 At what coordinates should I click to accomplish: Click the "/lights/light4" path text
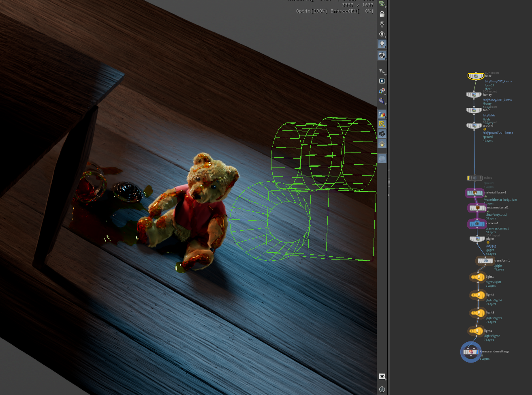(494, 301)
